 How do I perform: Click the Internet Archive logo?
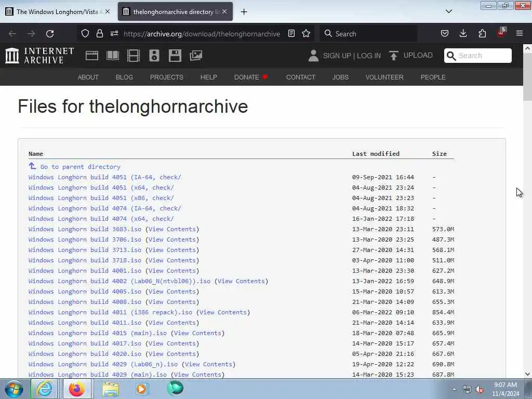(39, 56)
